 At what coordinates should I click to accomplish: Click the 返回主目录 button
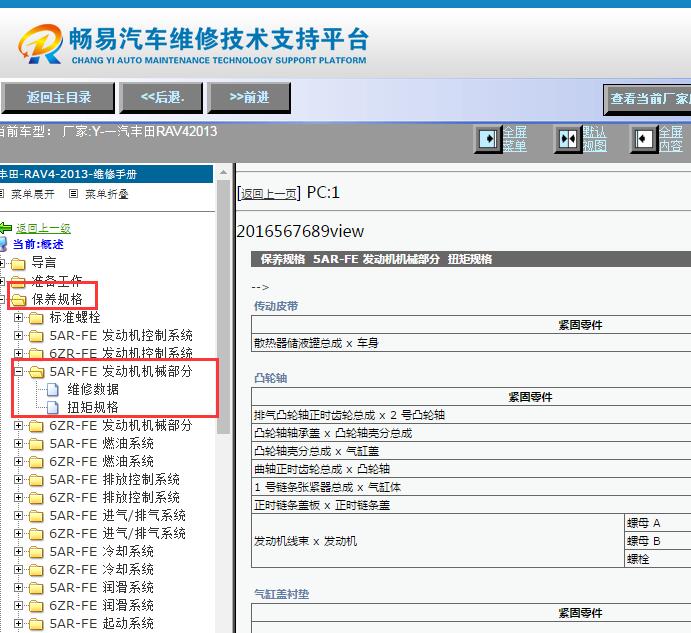58,97
